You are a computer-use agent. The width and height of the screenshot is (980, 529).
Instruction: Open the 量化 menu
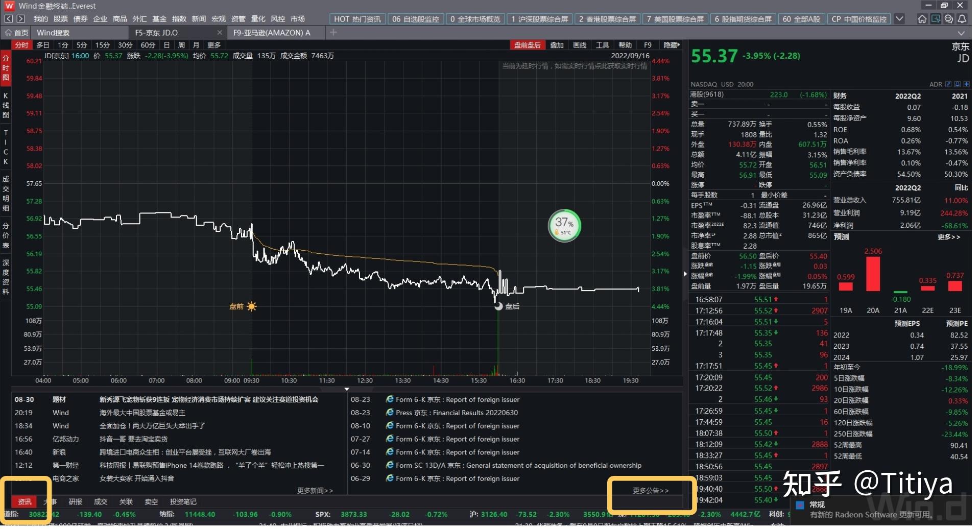(x=259, y=19)
